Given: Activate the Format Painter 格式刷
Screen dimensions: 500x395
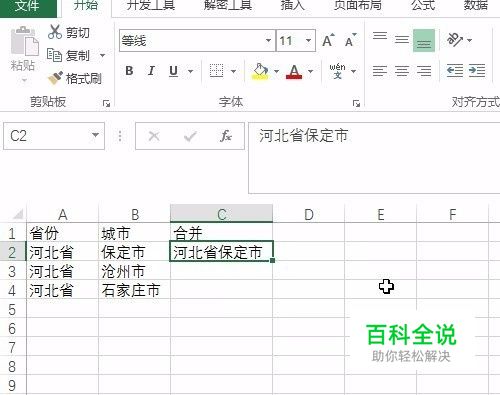Looking at the screenshot, I should click(x=74, y=78).
